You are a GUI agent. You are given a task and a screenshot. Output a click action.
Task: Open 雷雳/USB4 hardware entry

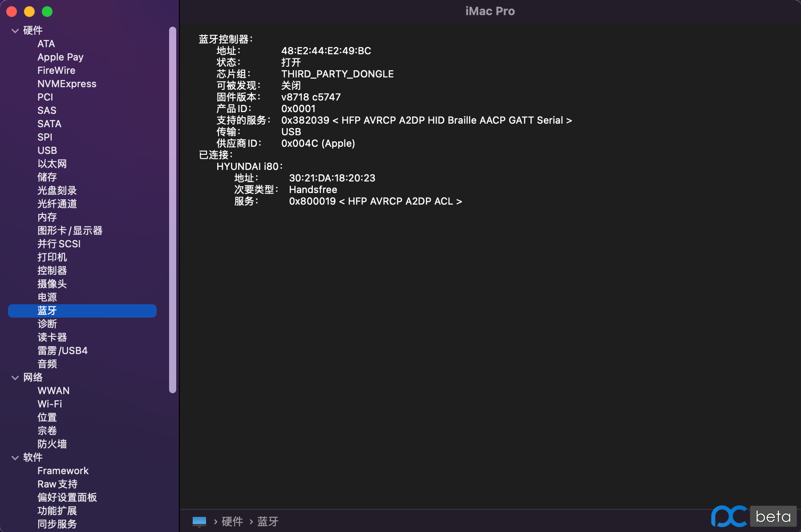62,351
